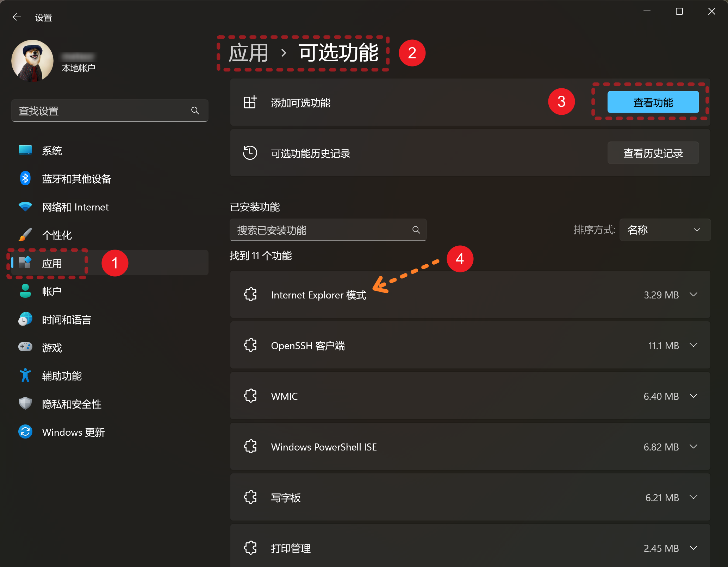Click the 可选功能历史记录 clock icon
Image resolution: width=728 pixels, height=567 pixels.
(250, 153)
